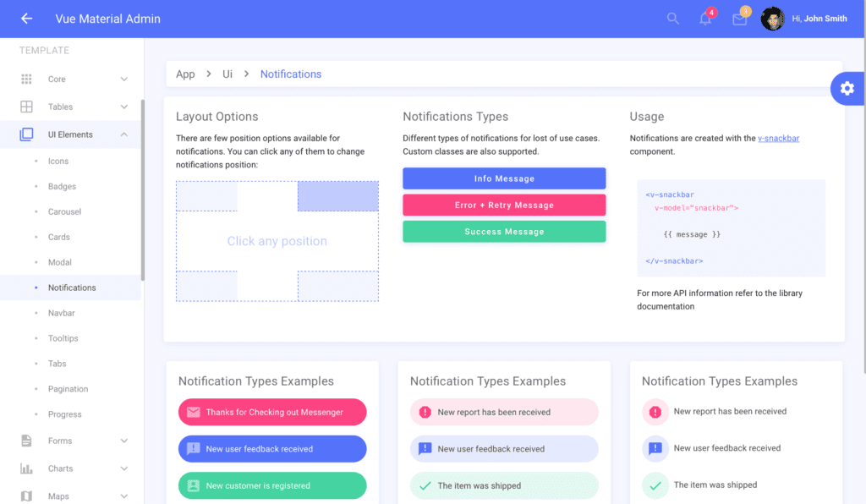Open the Cards sidebar item

71,238
